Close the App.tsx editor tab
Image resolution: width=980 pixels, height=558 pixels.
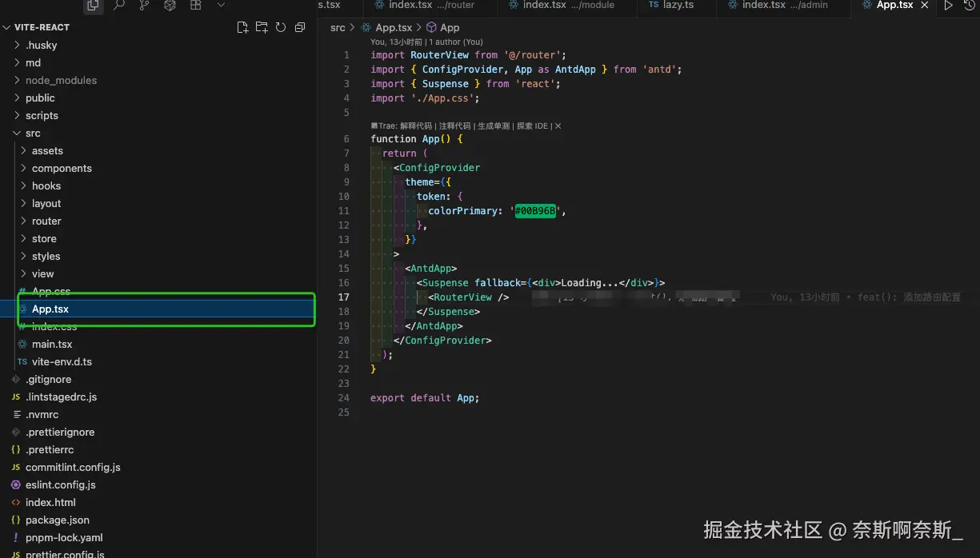pos(925,6)
